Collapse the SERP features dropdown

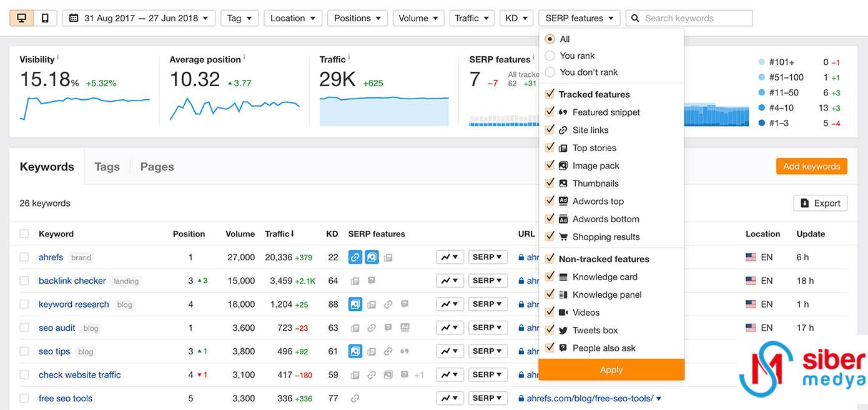(579, 18)
